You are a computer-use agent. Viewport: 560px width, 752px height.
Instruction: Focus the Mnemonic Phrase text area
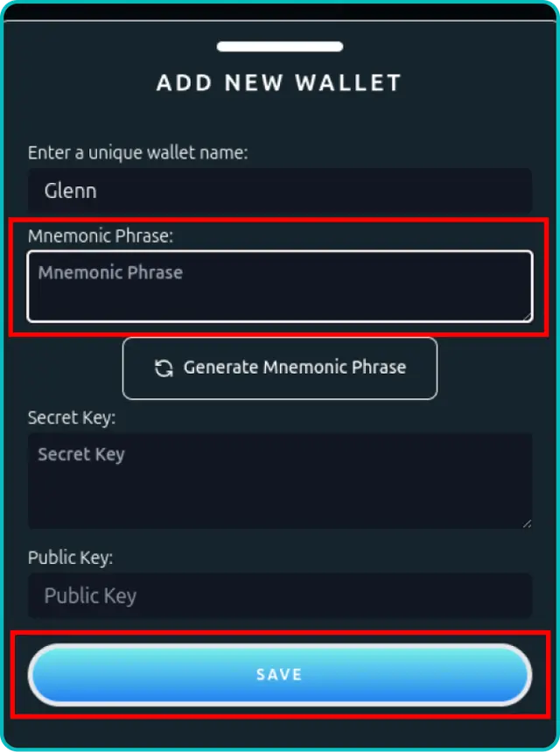[280, 286]
